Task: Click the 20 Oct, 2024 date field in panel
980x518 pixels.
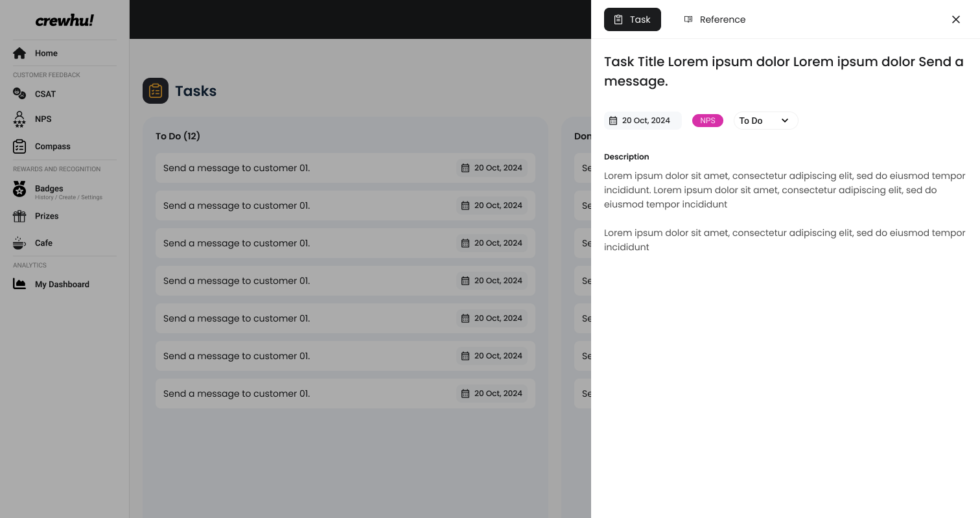Action: point(643,121)
